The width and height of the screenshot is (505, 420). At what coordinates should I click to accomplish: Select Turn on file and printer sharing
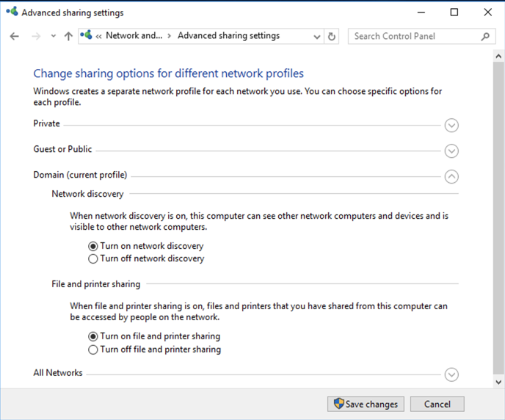pyautogui.click(x=93, y=336)
